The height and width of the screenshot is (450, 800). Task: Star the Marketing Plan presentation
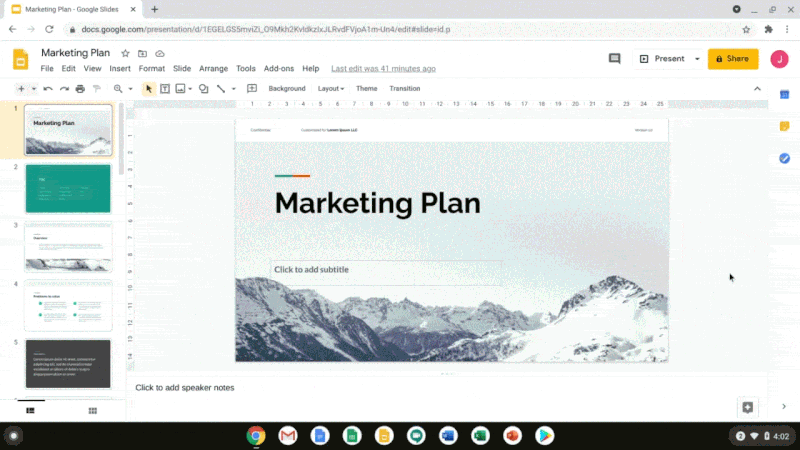click(x=125, y=53)
